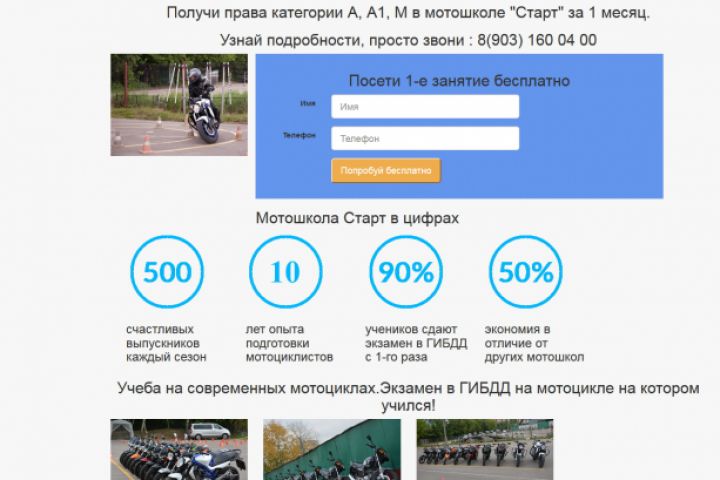Viewport: 720px width, 480px height.
Task: Select the 50% circle statistic icon
Action: pyautogui.click(x=526, y=272)
